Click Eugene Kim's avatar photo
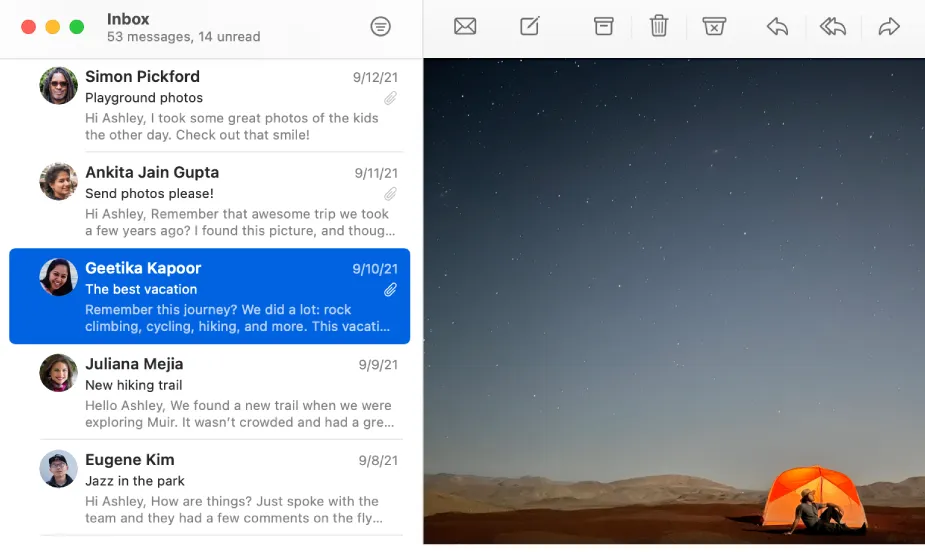This screenshot has height=552, width=925. click(x=58, y=469)
